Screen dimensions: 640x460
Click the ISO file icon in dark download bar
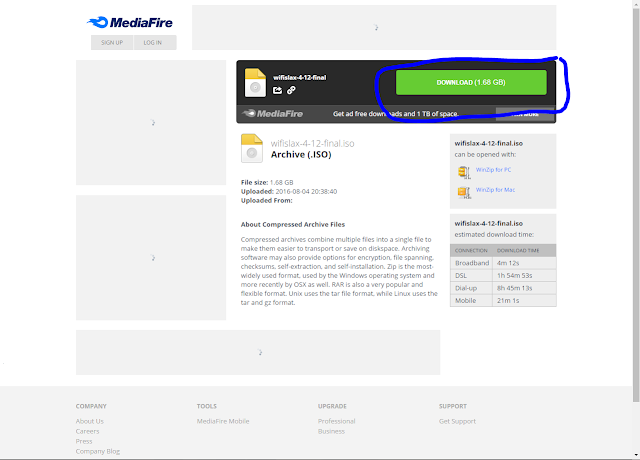255,83
